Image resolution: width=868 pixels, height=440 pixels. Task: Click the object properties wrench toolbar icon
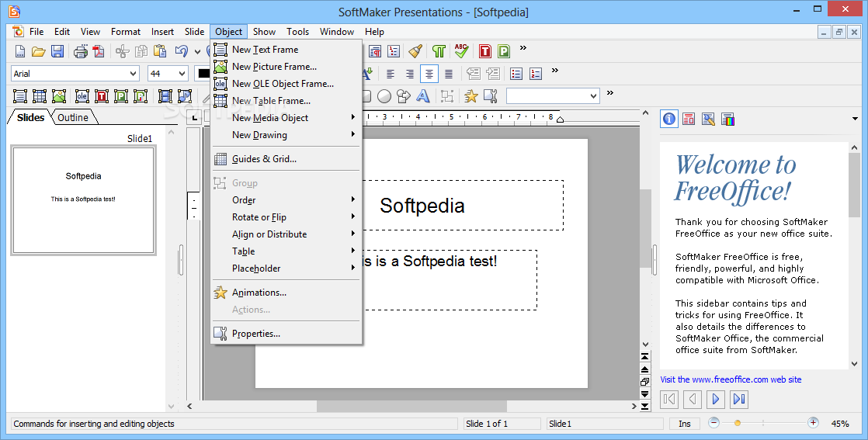click(491, 96)
